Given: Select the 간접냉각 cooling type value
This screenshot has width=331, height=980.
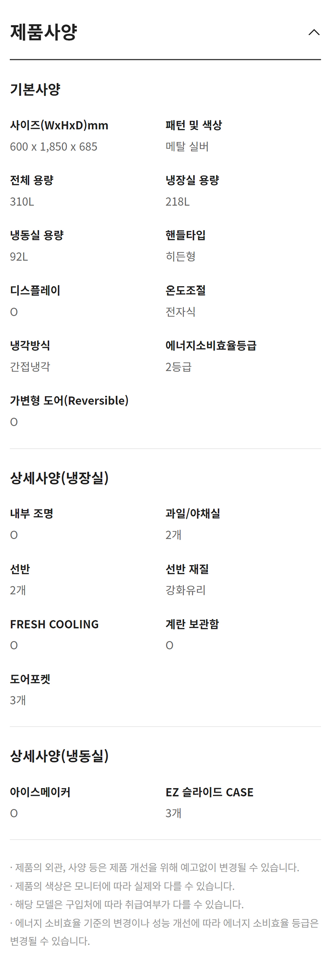Looking at the screenshot, I should click(30, 367).
